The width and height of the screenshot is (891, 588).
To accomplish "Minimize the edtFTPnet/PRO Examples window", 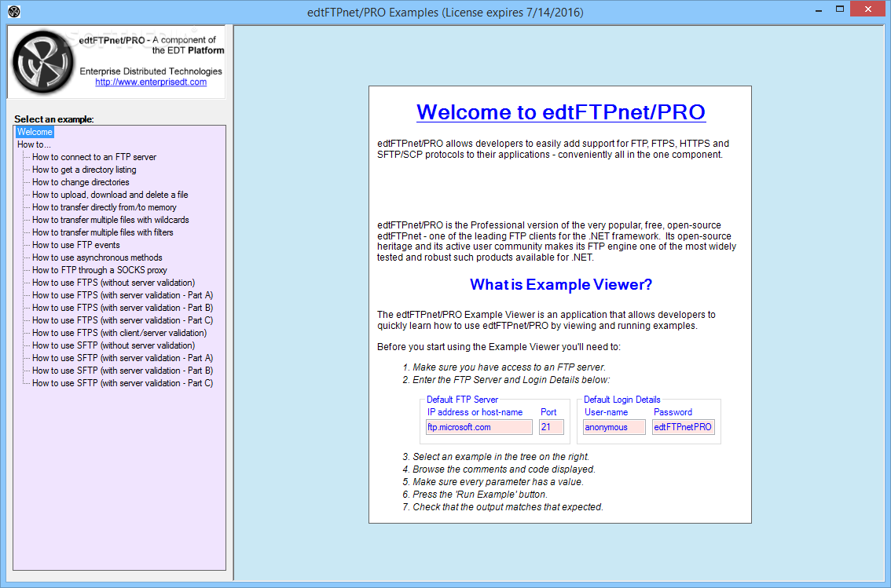I will [x=818, y=9].
